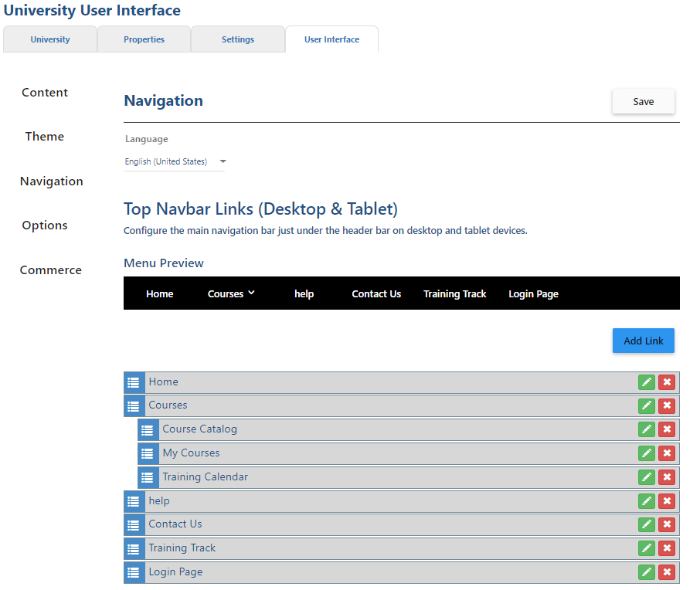
Task: Click the list handle icon for Courses
Action: [134, 406]
